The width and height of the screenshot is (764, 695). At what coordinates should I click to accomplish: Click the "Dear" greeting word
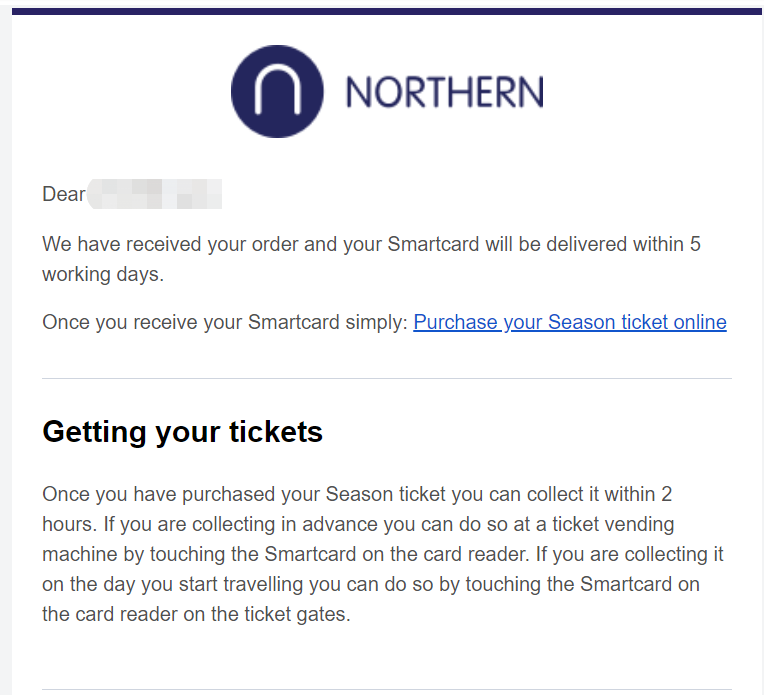[x=64, y=194]
